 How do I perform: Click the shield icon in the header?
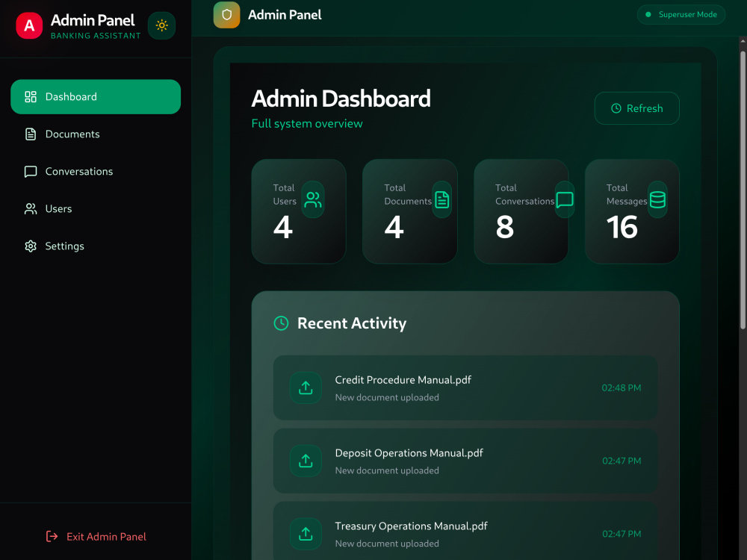227,15
